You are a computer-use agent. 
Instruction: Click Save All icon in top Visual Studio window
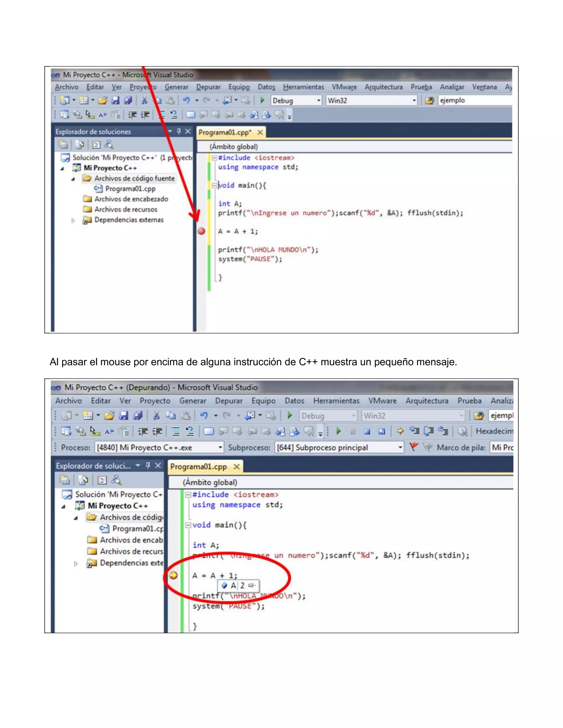click(x=128, y=100)
